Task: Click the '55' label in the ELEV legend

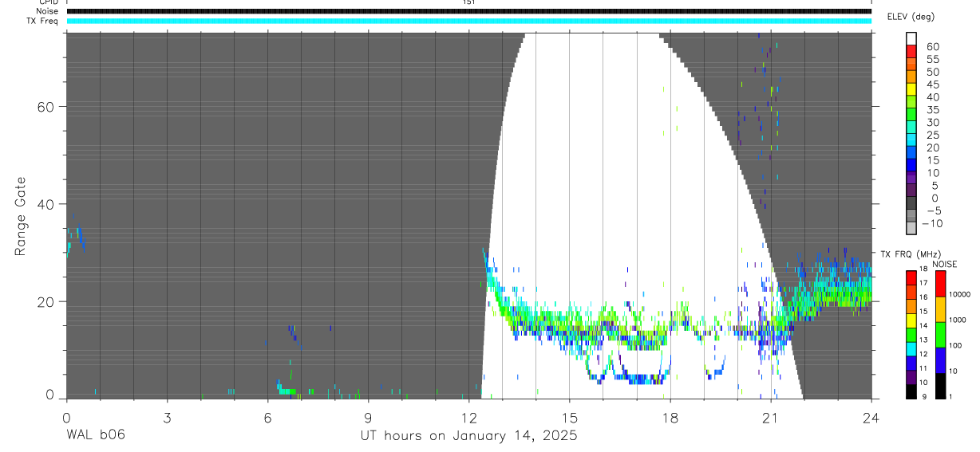Action: pos(933,59)
